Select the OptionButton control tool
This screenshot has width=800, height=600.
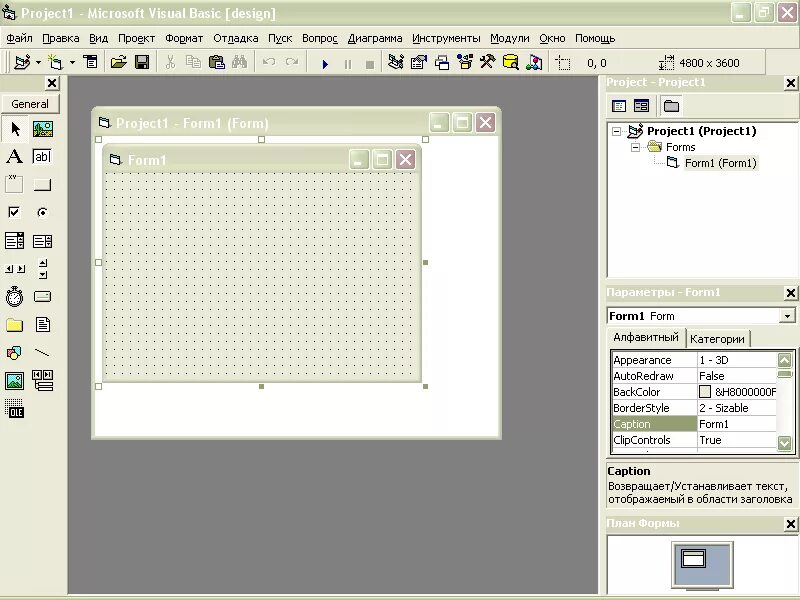pyautogui.click(x=43, y=212)
